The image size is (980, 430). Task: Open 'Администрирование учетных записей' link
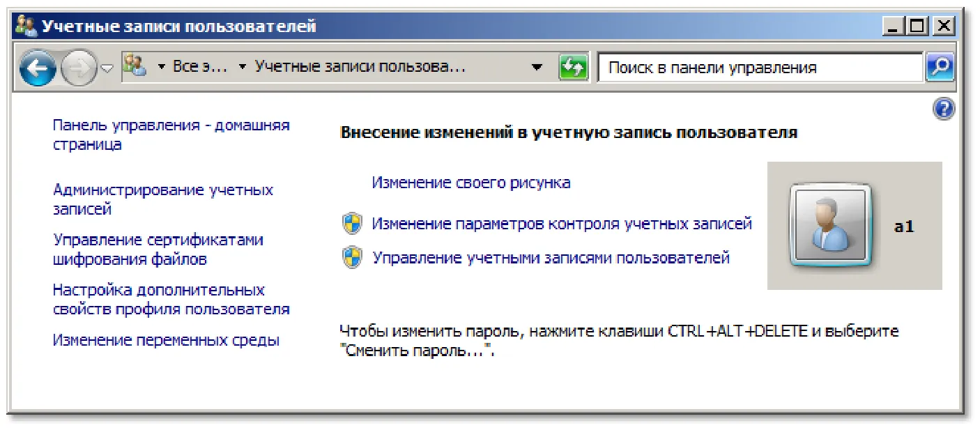tap(163, 199)
